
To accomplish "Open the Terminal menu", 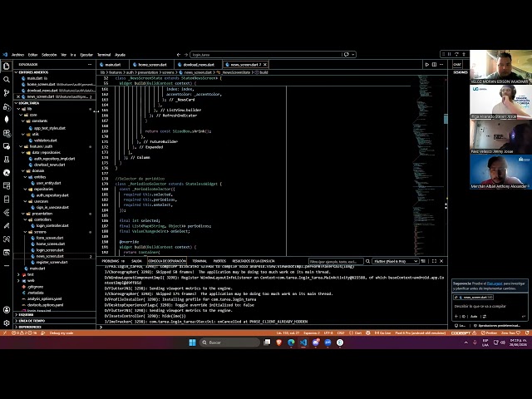I will [104, 55].
